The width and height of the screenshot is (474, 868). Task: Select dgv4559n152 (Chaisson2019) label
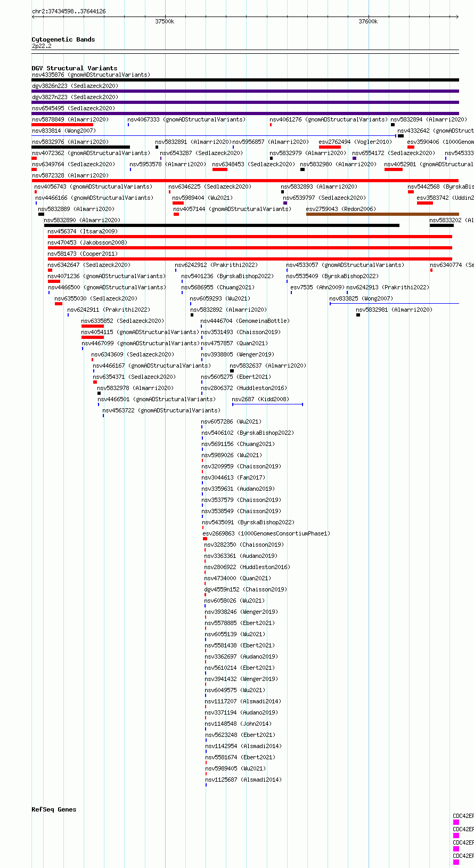[x=246, y=589]
